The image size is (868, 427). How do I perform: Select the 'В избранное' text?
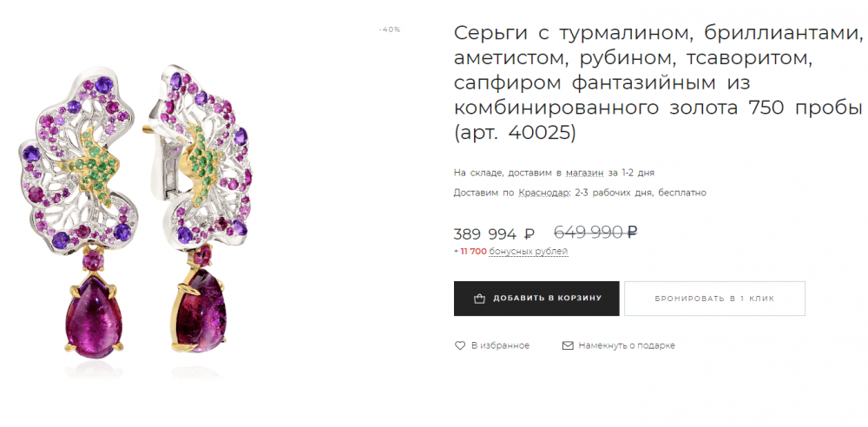[x=500, y=345]
